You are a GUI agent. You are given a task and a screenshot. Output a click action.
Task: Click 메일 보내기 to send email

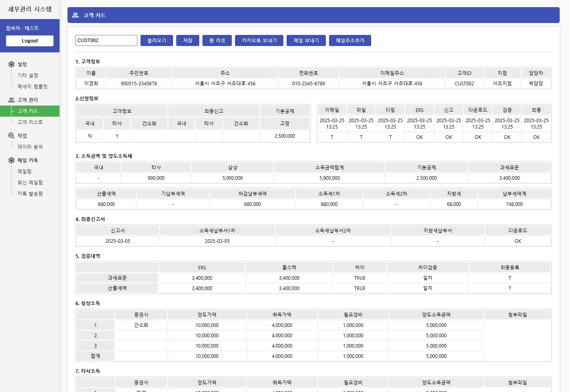coord(306,40)
